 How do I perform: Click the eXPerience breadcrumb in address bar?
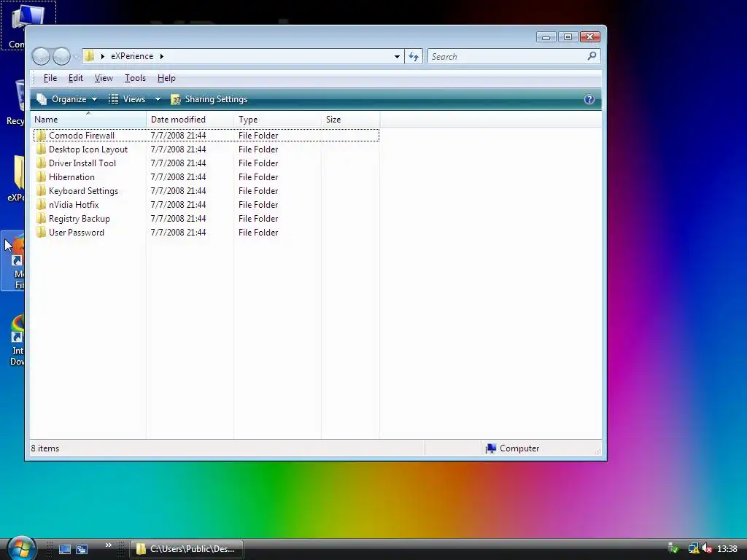(x=132, y=56)
